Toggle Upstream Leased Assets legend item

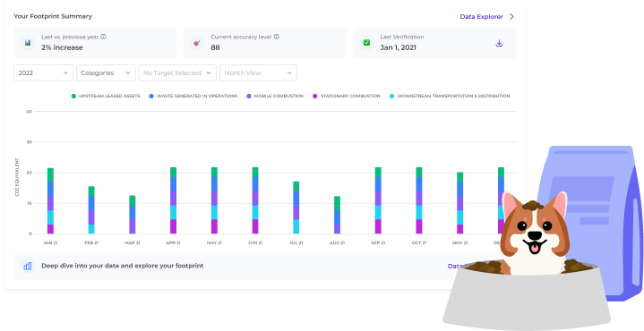point(106,96)
